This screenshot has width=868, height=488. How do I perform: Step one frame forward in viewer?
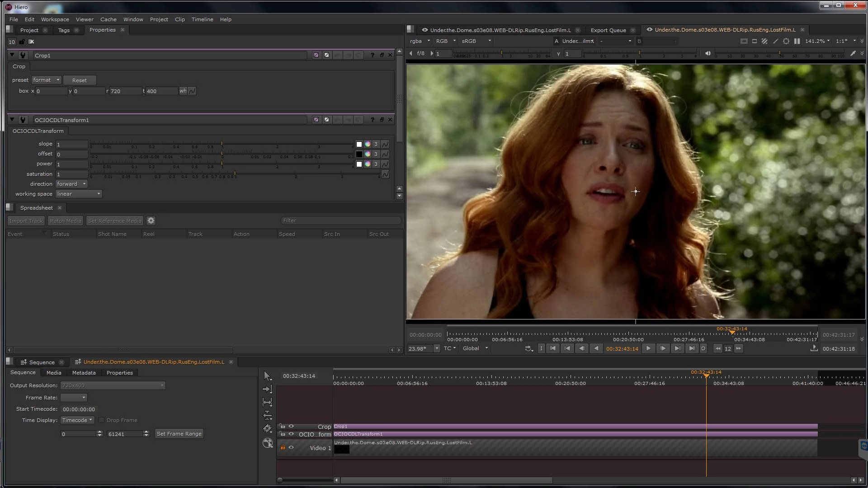[x=663, y=348]
